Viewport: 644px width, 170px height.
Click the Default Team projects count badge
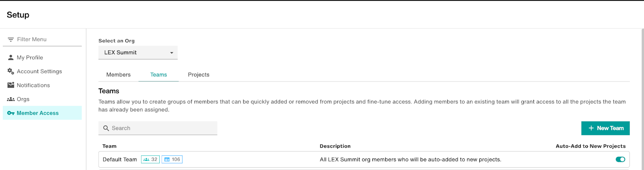172,160
